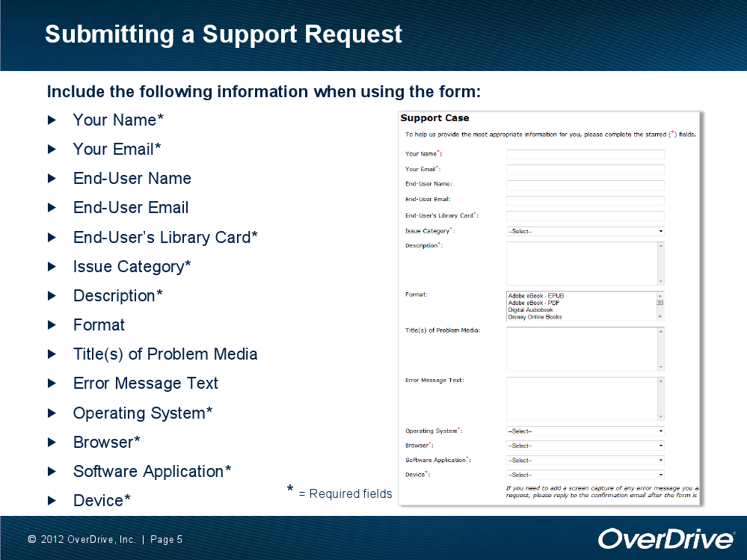This screenshot has width=747, height=560.
Task: Click the Format list scroll-down arrow
Action: click(x=660, y=317)
